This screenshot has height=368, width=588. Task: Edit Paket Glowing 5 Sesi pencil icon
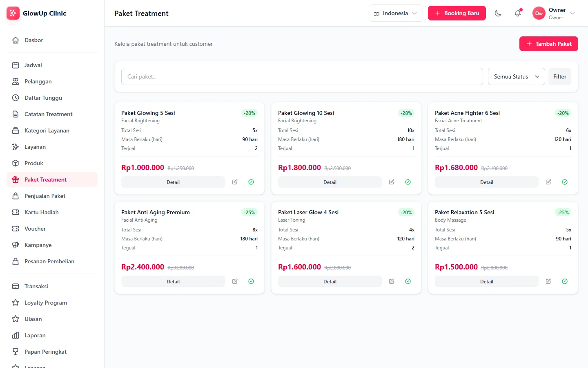pos(235,182)
